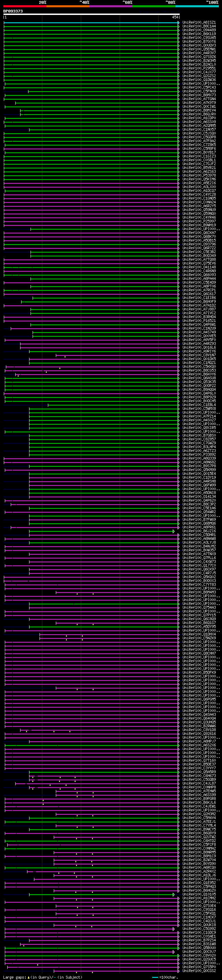Viewport: 222px width, 980px height.
Task: Select hit label UniRef100_B9PGR8
Action: (x=199, y=799)
